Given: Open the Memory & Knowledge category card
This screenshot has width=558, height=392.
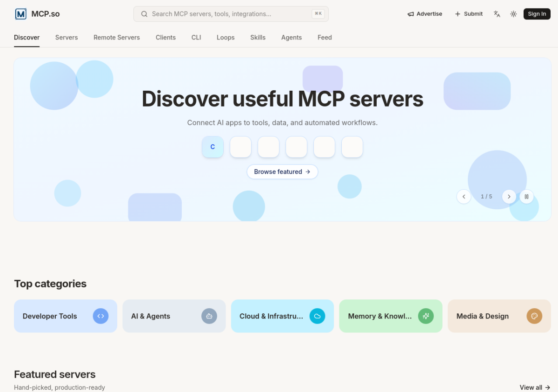Looking at the screenshot, I should click(x=391, y=316).
